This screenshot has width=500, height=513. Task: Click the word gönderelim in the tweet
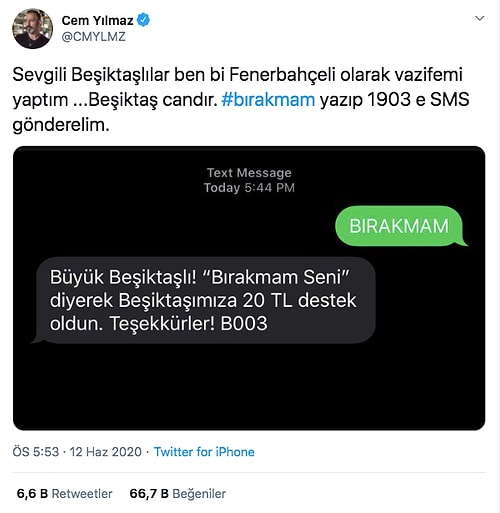[x=61, y=125]
